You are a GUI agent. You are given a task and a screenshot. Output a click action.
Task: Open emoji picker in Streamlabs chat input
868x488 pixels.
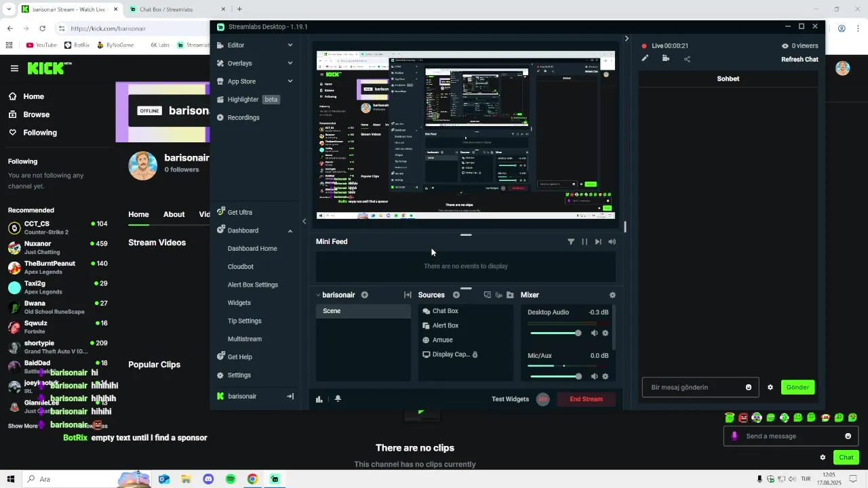[749, 388]
